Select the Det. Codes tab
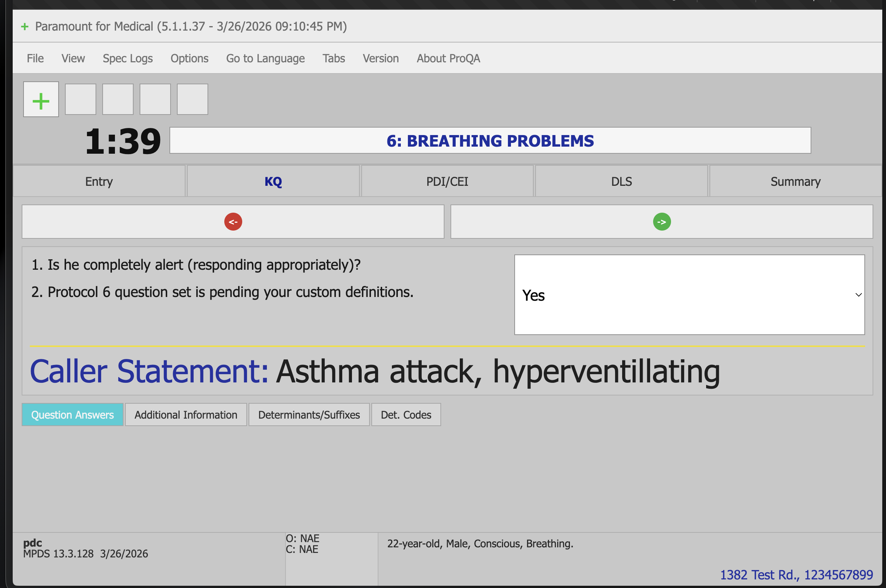886x588 pixels. point(405,415)
